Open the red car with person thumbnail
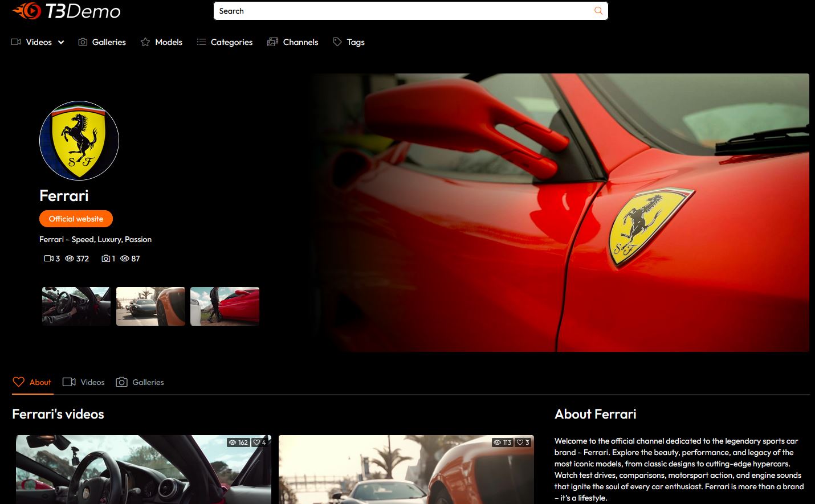 (x=225, y=306)
